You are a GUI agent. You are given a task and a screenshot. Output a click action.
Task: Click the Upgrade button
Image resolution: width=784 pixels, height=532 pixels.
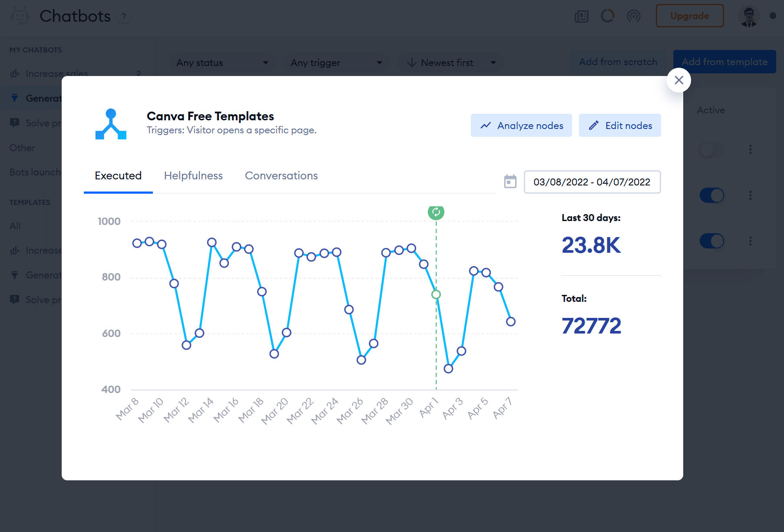pos(690,16)
